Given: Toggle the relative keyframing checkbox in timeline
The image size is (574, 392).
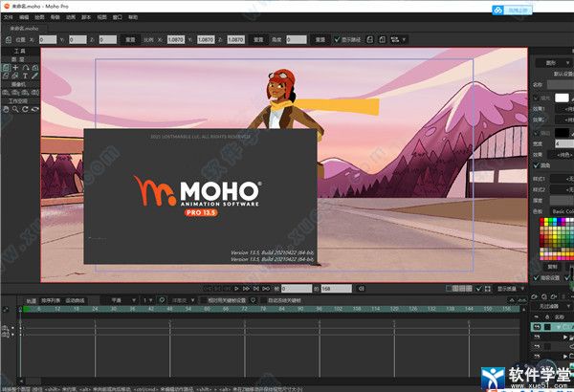Looking at the screenshot, I should tap(204, 300).
